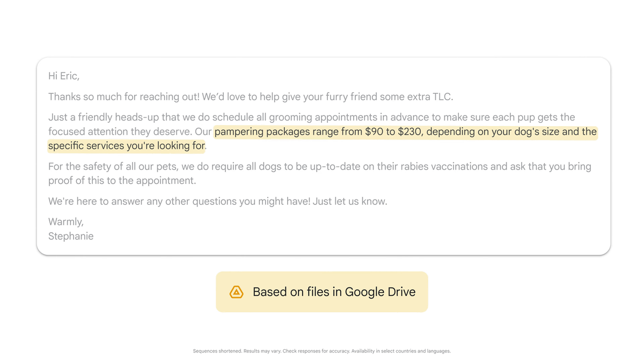
Task: Click the "Hi Eric," greeting line
Action: 64,76
